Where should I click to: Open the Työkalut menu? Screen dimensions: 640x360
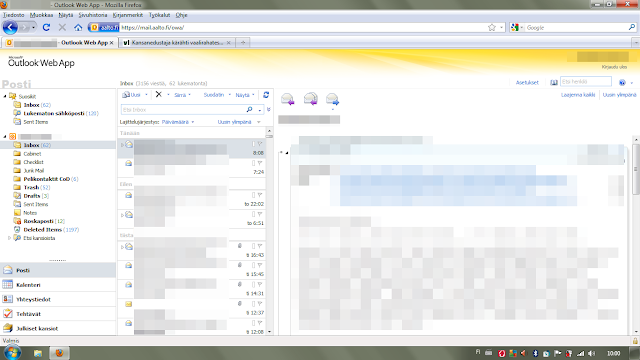tap(159, 15)
